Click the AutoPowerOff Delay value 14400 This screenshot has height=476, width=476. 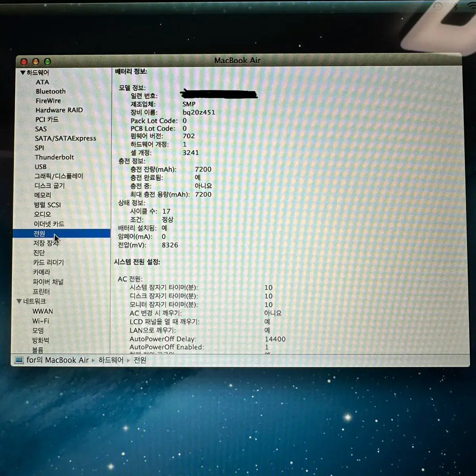275,339
